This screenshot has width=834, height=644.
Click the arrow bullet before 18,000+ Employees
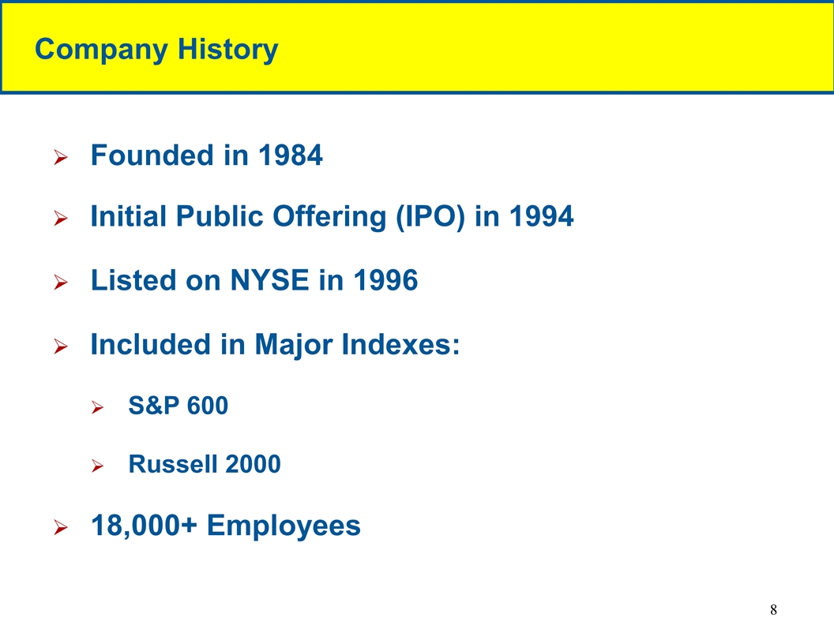click(58, 527)
